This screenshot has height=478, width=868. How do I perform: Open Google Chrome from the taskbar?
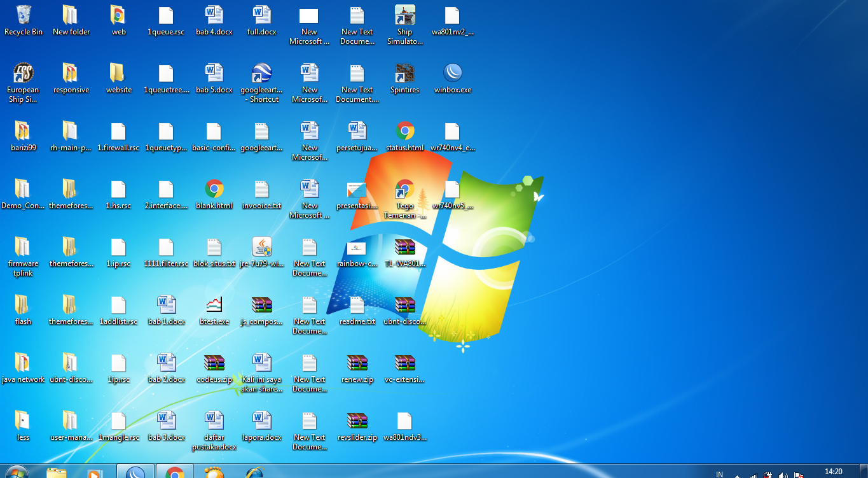click(x=174, y=472)
